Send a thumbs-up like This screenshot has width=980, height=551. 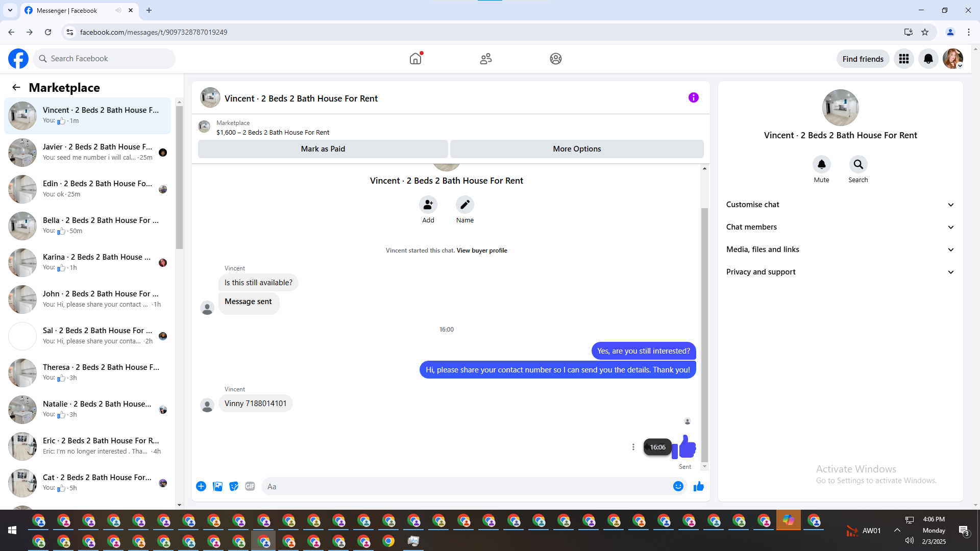(x=699, y=486)
